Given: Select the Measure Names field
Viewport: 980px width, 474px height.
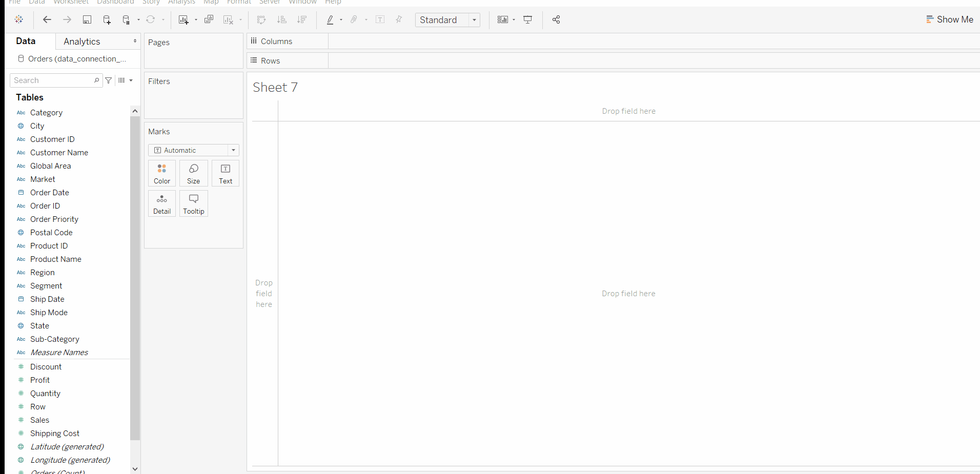Looking at the screenshot, I should [59, 353].
